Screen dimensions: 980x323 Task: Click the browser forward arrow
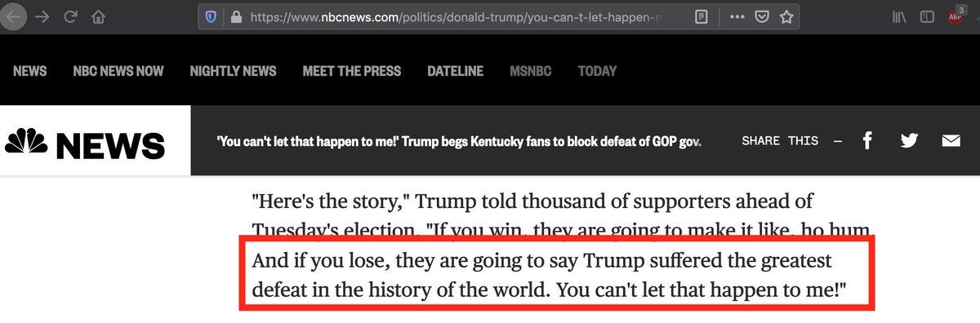point(43,16)
